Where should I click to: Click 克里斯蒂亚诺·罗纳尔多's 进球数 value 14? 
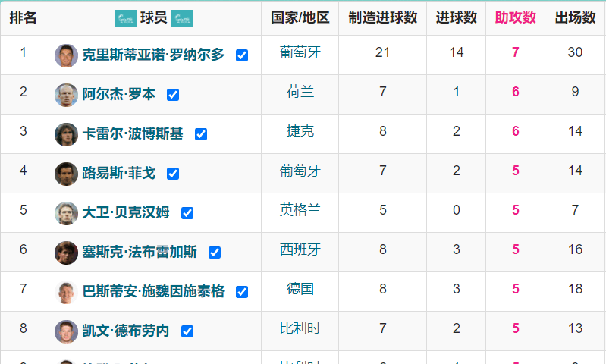pos(457,52)
